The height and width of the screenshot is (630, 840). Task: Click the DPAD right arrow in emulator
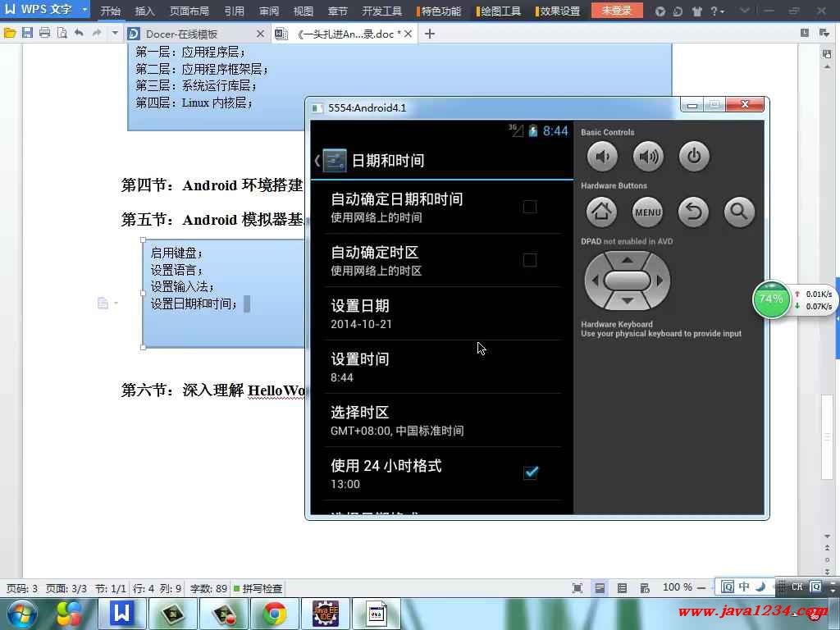point(660,281)
